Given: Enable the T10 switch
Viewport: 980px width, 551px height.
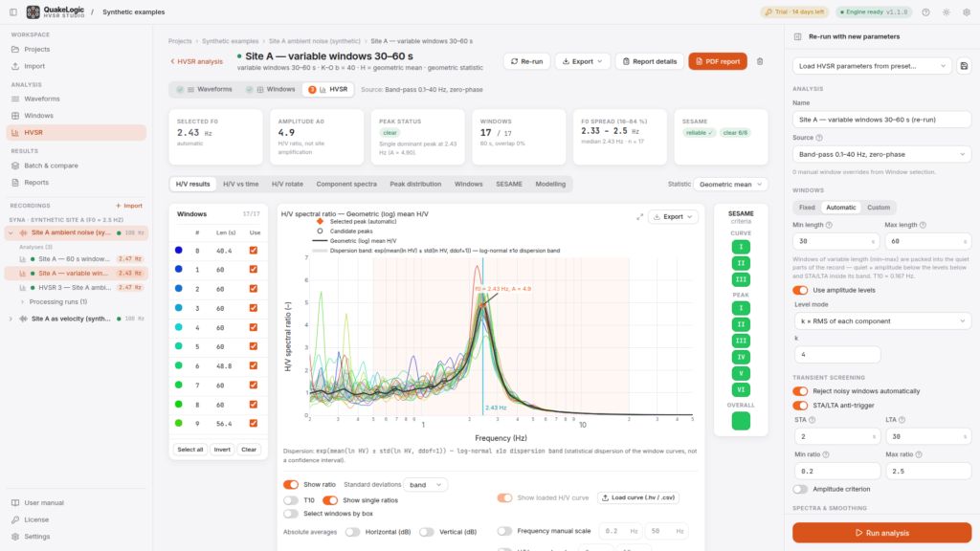Looking at the screenshot, I should pos(291,500).
